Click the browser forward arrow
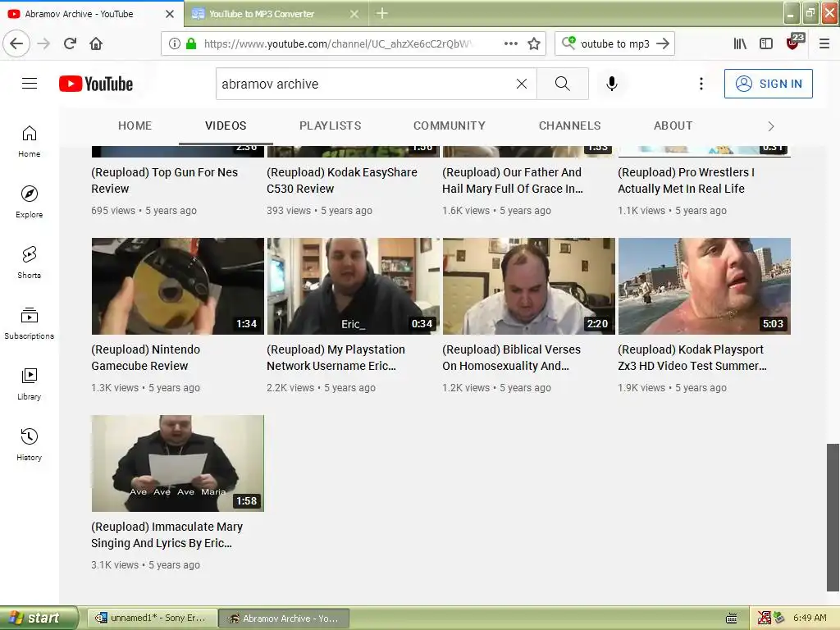This screenshot has height=630, width=840. point(43,43)
